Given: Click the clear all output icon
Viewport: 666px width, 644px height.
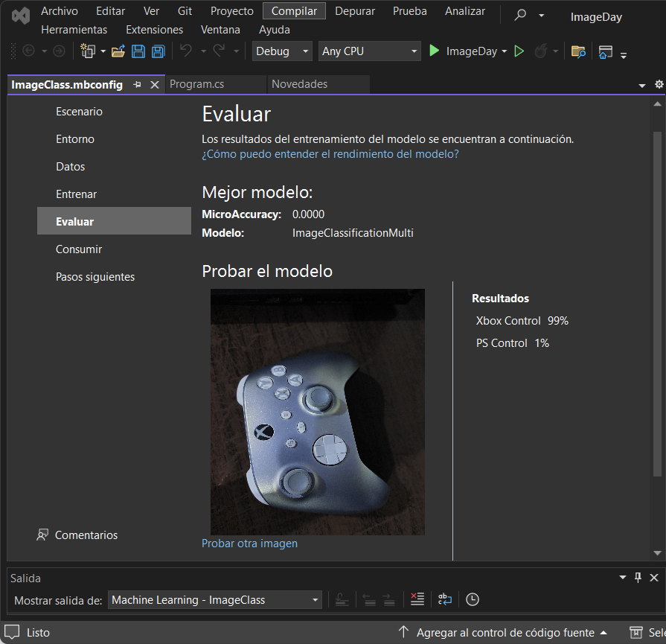Looking at the screenshot, I should coord(417,599).
